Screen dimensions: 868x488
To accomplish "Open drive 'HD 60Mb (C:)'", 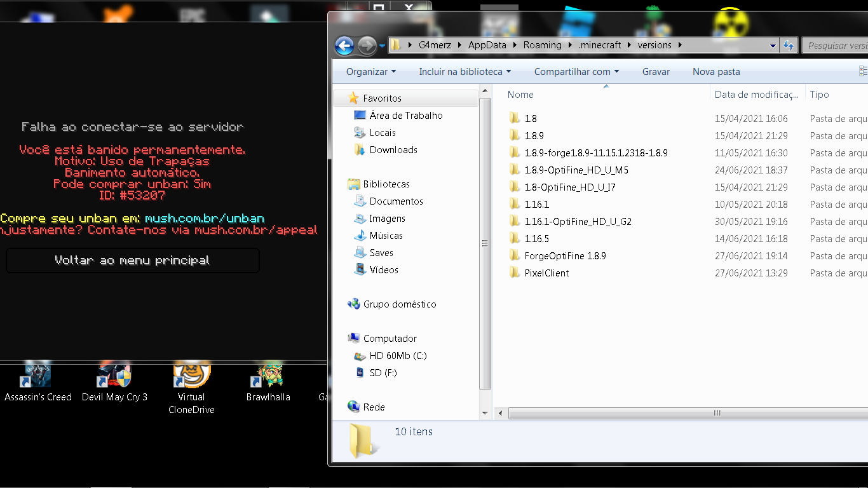I will click(x=398, y=356).
